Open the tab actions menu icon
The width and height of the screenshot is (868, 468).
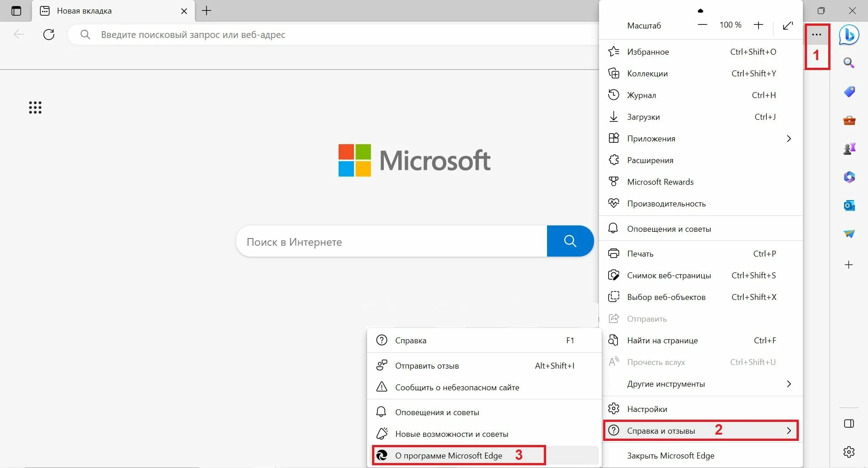pos(16,11)
